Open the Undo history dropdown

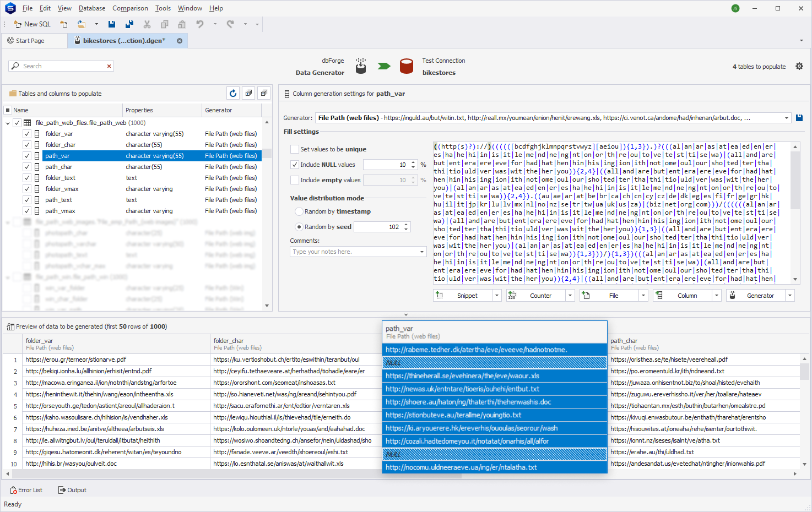[215, 24]
